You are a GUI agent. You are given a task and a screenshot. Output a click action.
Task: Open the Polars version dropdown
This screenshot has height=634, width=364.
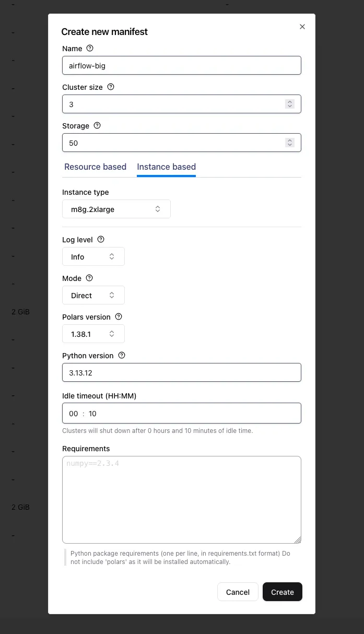click(93, 334)
